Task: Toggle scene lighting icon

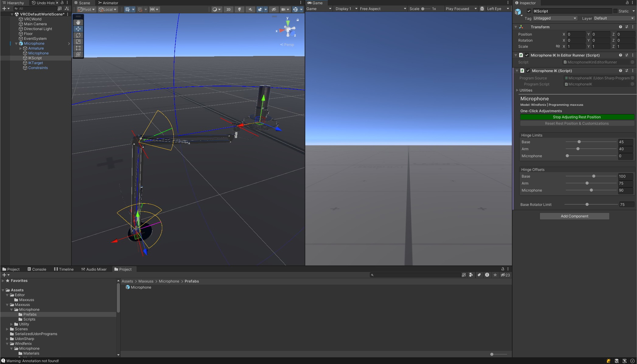Action: point(239,9)
